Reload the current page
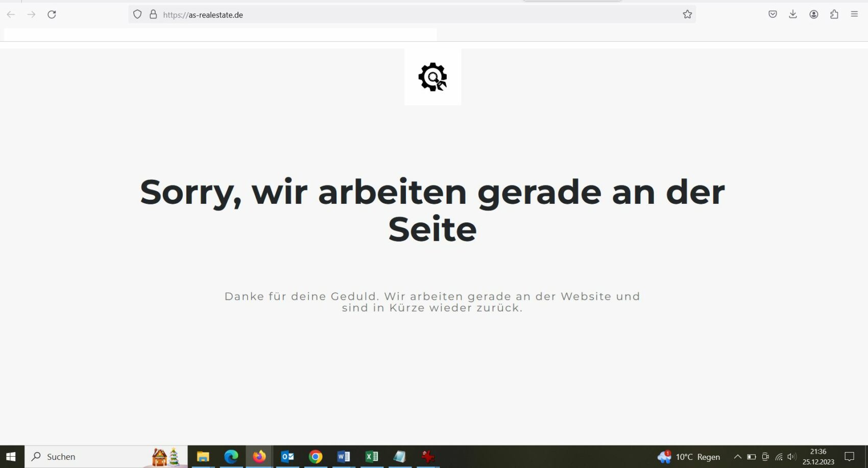Viewport: 868px width, 468px height. click(x=52, y=14)
